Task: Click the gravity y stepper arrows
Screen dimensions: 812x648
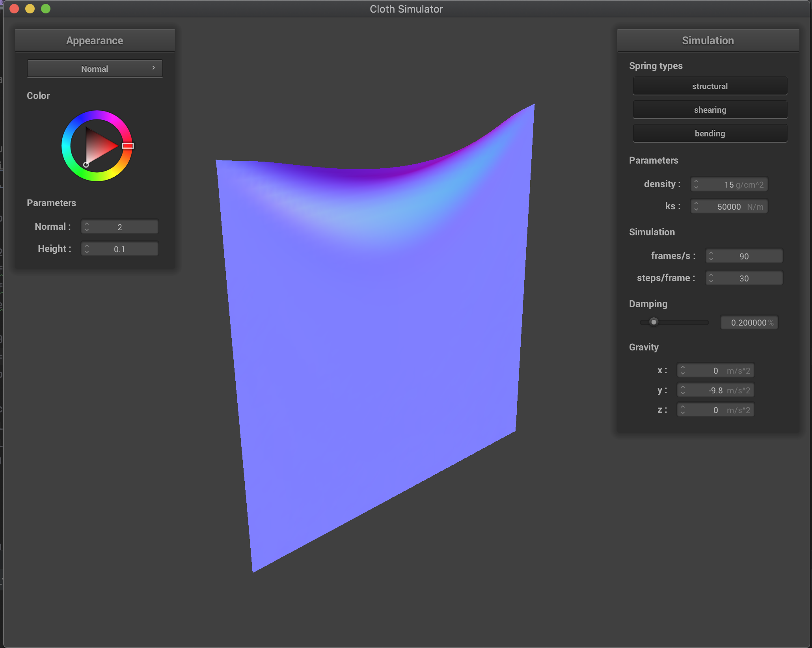Action: (x=683, y=390)
